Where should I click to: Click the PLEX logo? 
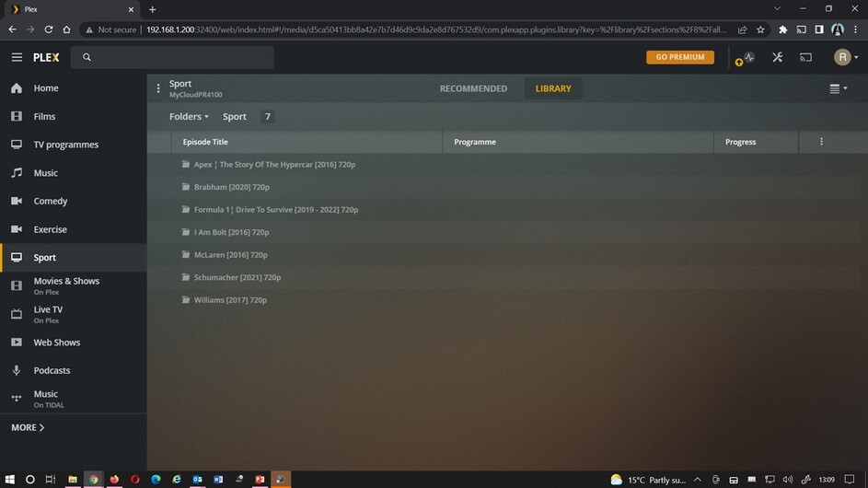pyautogui.click(x=46, y=57)
